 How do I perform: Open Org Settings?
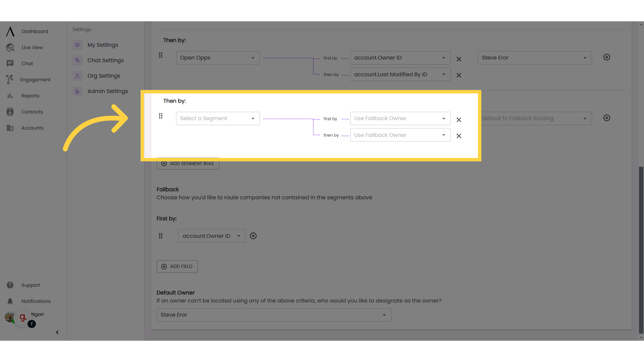pyautogui.click(x=104, y=76)
